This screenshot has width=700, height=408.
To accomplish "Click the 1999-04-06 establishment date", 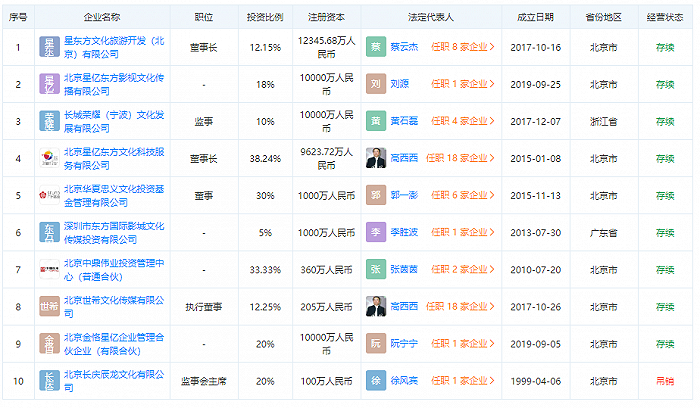I will pos(535,381).
